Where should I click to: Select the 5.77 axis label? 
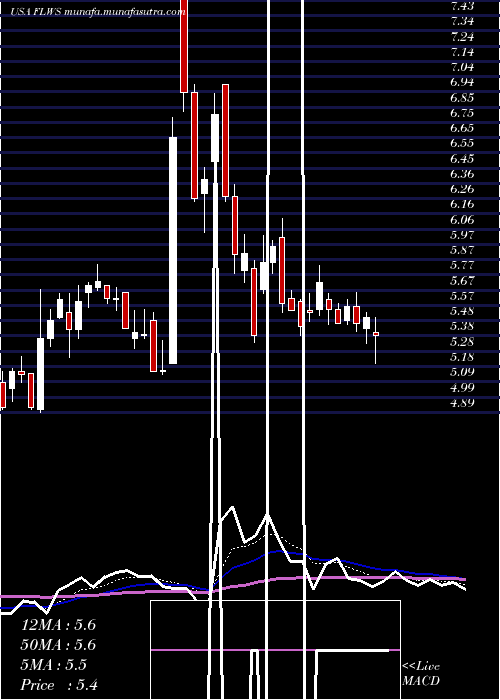[x=462, y=265]
